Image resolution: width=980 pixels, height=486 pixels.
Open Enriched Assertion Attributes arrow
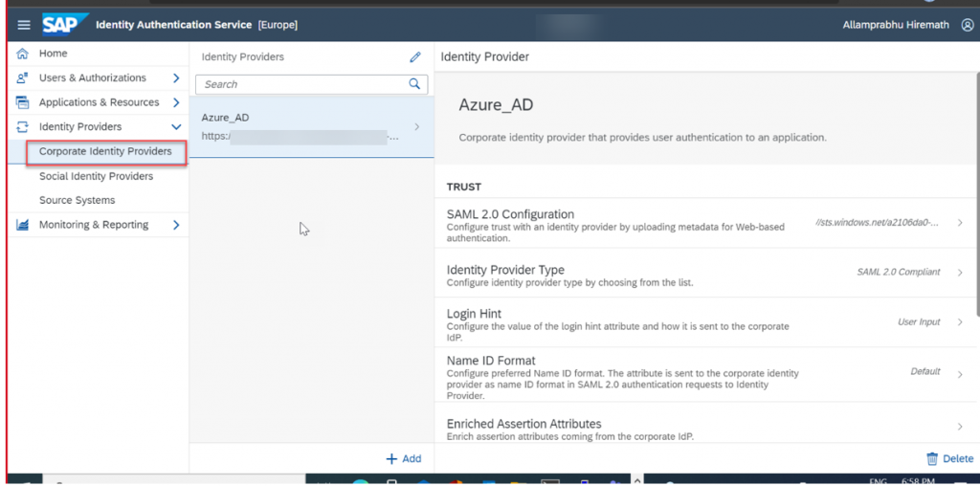click(x=960, y=427)
